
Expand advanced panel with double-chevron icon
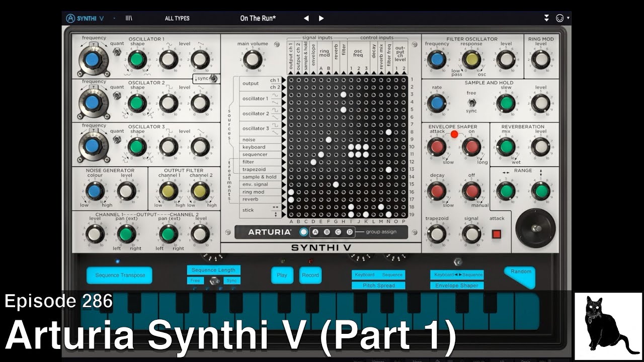pyautogui.click(x=546, y=18)
